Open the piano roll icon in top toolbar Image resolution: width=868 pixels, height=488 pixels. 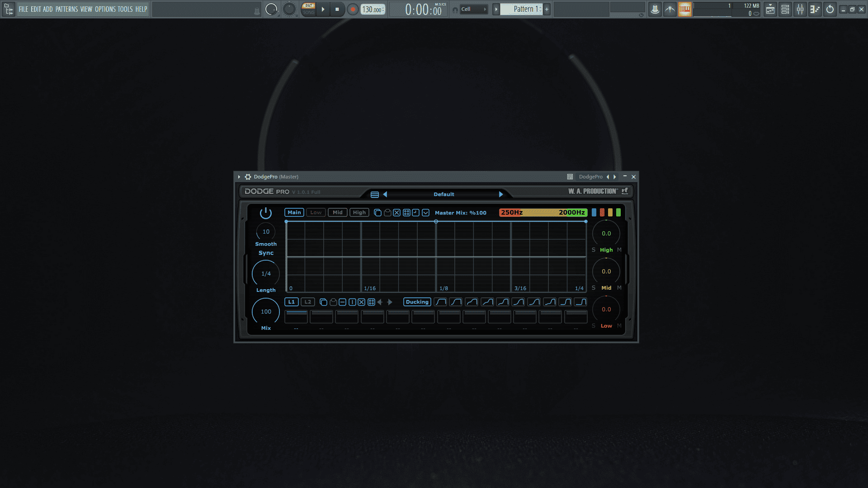[x=815, y=9]
